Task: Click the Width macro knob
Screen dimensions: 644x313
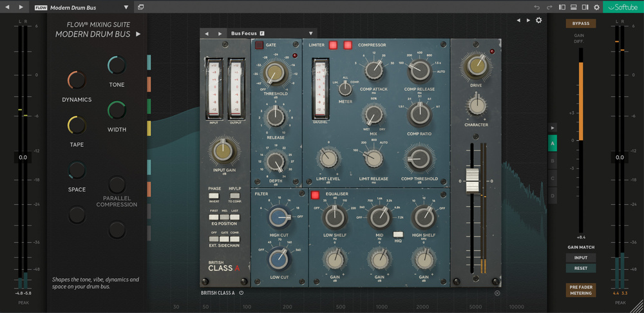Action: coord(117,110)
